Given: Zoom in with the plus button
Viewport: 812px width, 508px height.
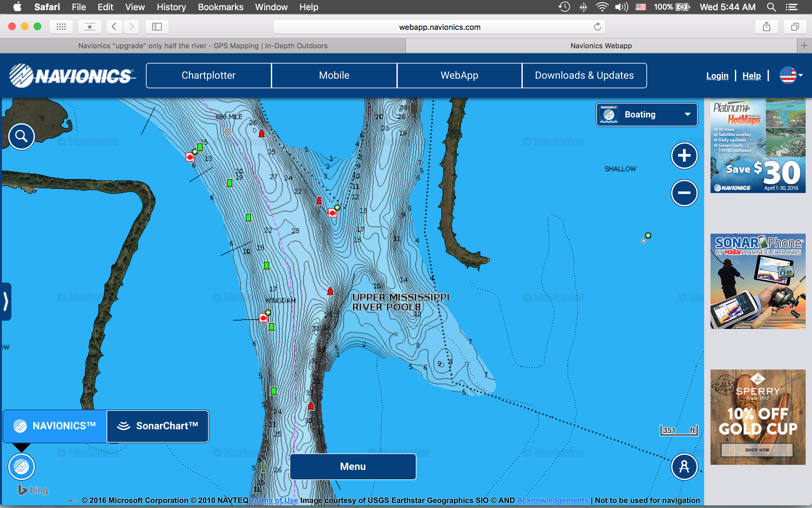Looking at the screenshot, I should point(684,156).
